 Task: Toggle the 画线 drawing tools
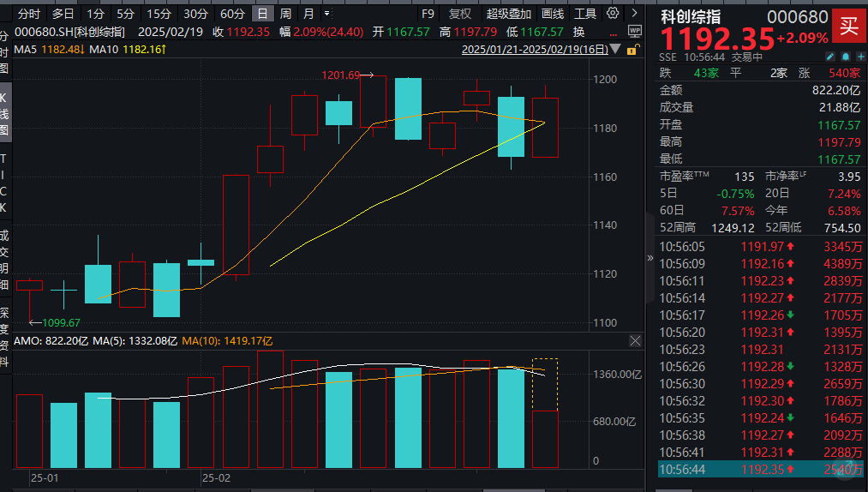coord(553,14)
